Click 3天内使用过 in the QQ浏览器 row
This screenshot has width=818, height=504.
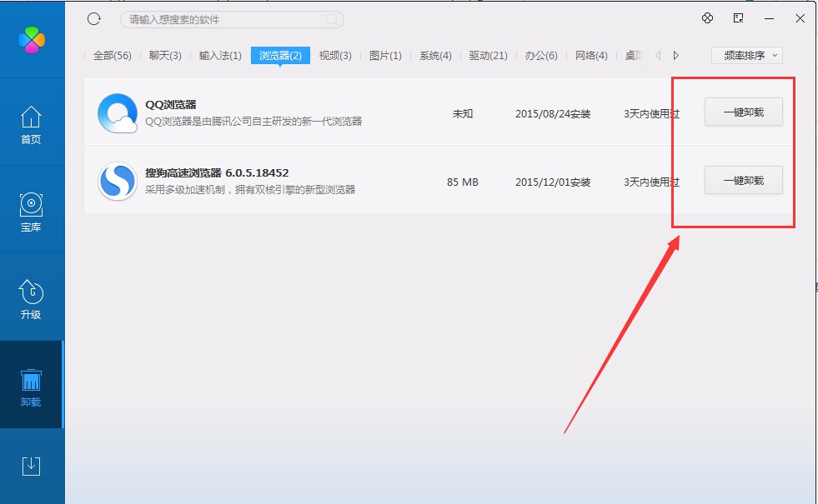[x=651, y=113]
